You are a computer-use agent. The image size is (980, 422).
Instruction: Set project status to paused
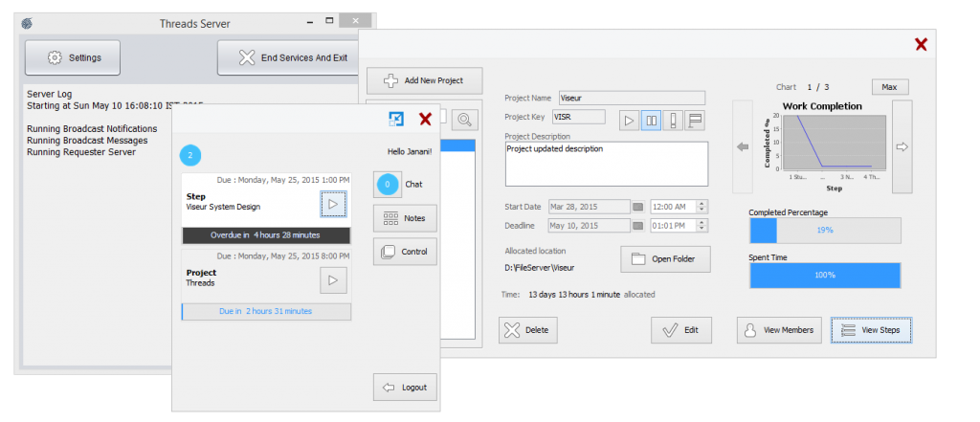[x=651, y=121]
